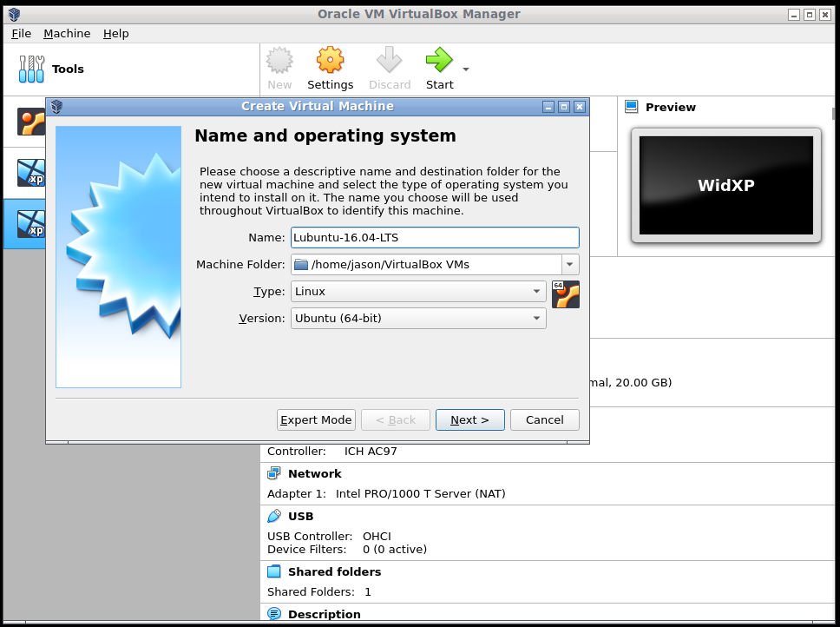Viewport: 840px width, 627px height.
Task: Click the WidXP preview thumbnail
Action: (x=726, y=186)
